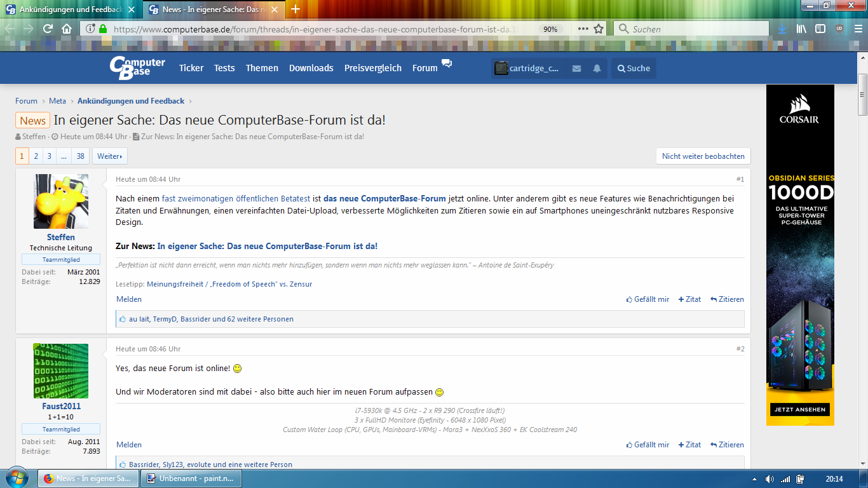Reload the current page
868x488 pixels.
pos(48,29)
